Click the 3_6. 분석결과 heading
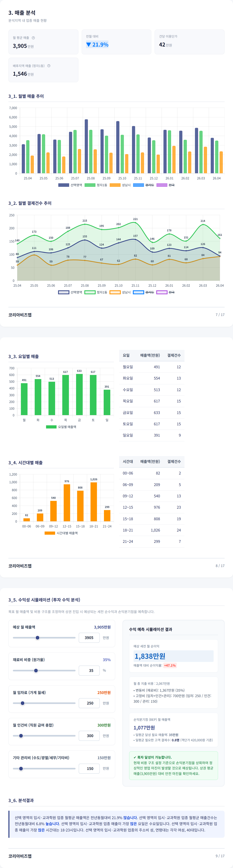 [21, 800]
